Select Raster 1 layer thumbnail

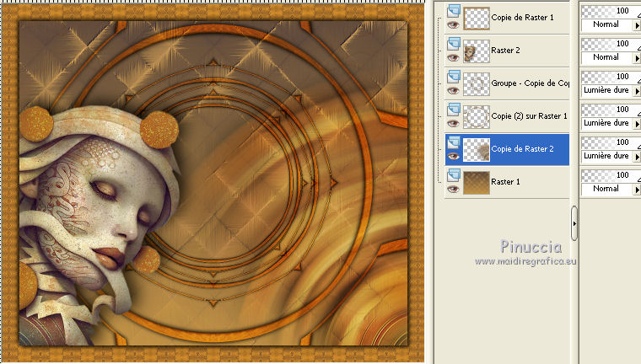tap(477, 182)
